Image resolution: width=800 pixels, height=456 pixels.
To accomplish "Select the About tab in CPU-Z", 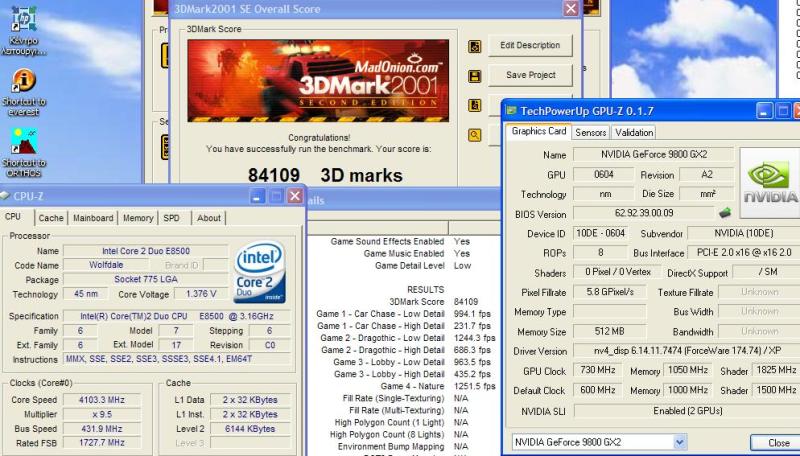I will point(209,218).
